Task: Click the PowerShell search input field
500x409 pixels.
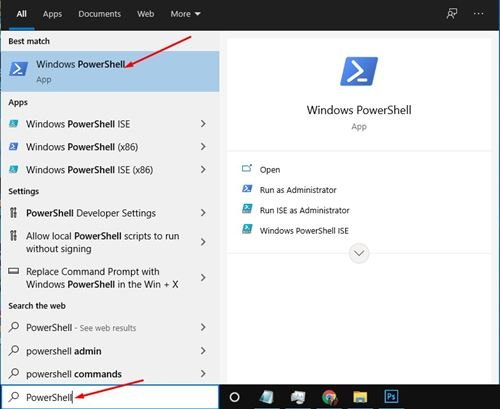Action: click(x=110, y=397)
